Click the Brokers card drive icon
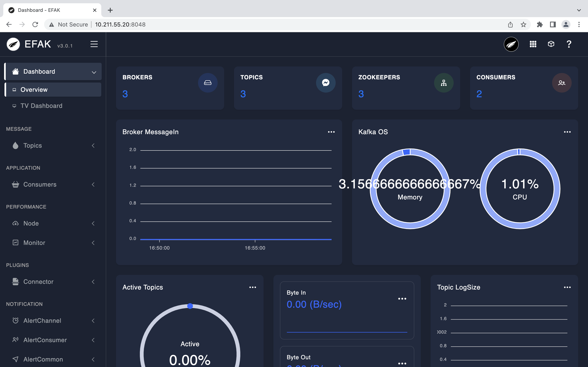This screenshot has width=588, height=367. tap(207, 83)
